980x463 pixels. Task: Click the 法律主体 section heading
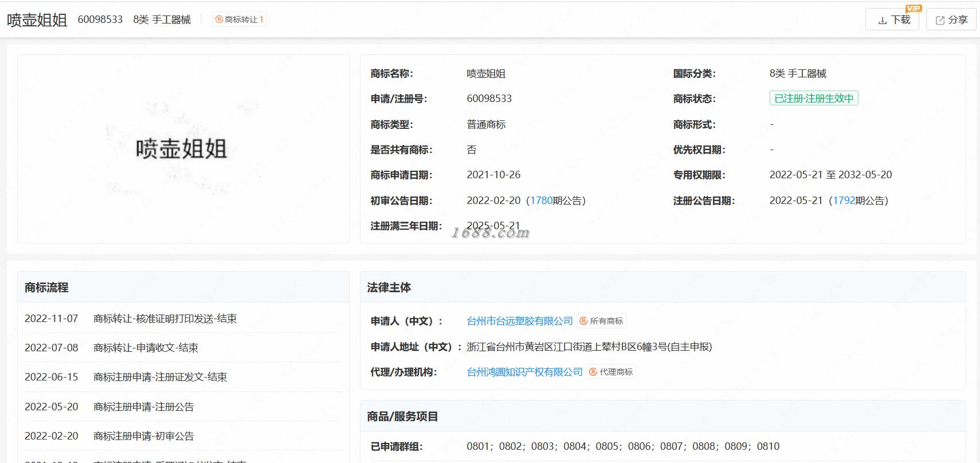click(389, 288)
